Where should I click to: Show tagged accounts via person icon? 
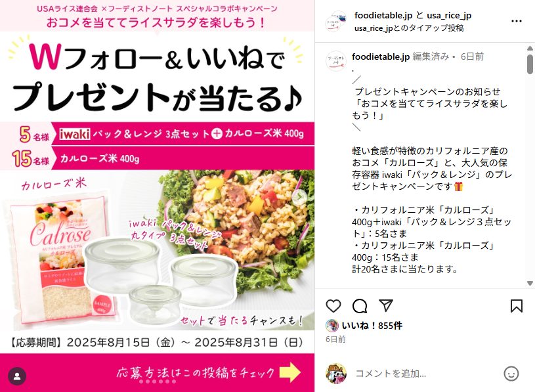(x=17, y=376)
